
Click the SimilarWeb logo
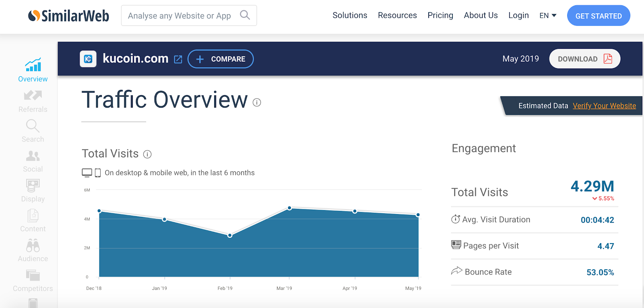(68, 16)
